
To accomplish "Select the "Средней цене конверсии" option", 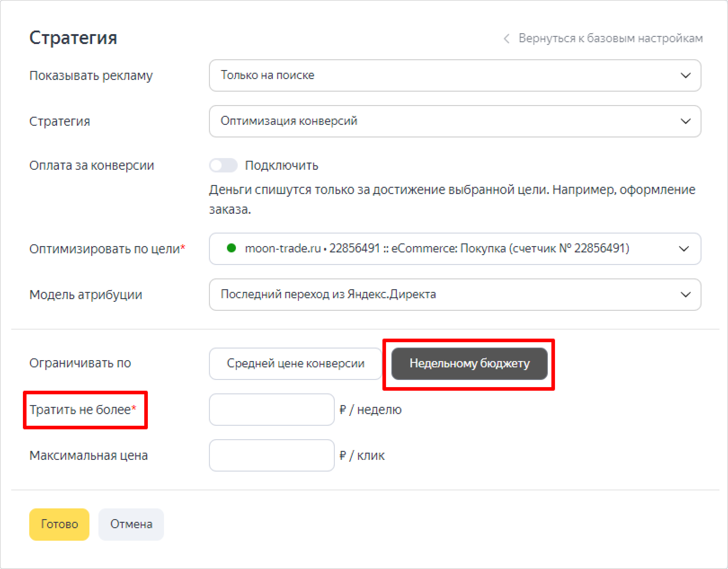I will (x=295, y=364).
